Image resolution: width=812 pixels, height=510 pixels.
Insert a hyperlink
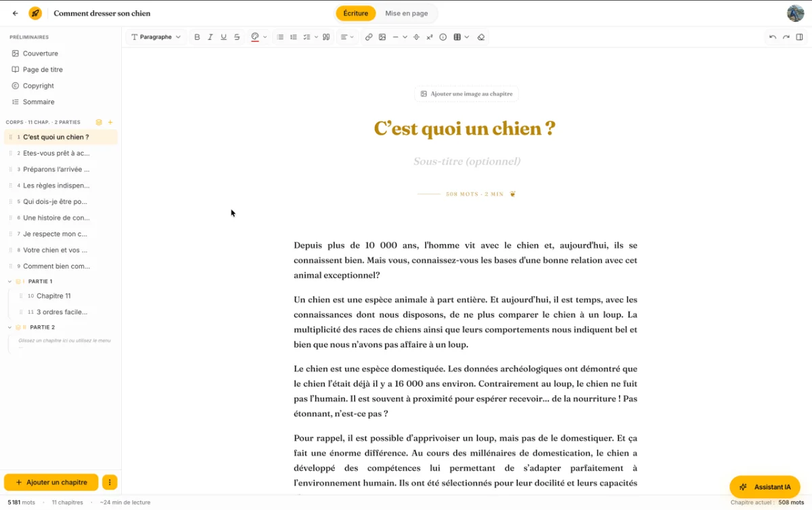(x=369, y=37)
